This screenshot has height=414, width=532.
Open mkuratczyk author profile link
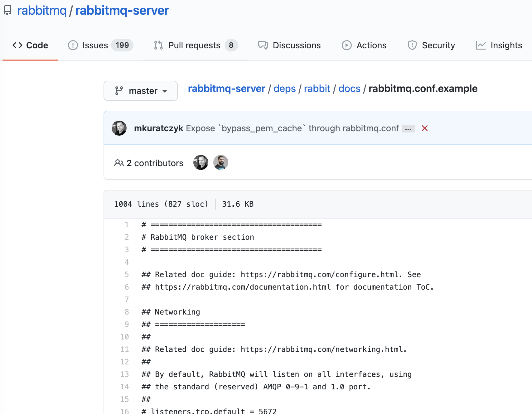158,128
